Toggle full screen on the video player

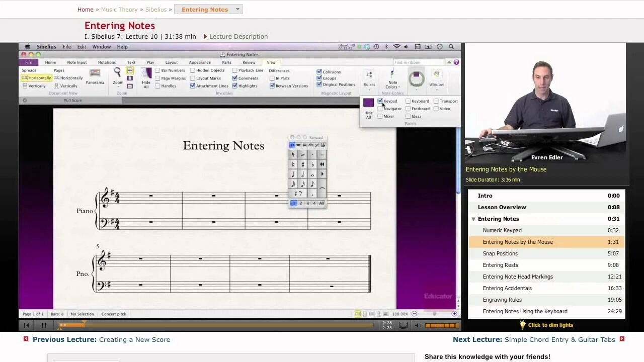[403, 325]
